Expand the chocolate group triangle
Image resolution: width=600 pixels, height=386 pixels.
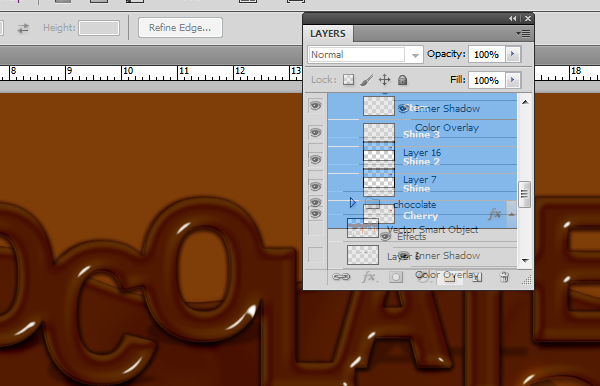click(353, 203)
